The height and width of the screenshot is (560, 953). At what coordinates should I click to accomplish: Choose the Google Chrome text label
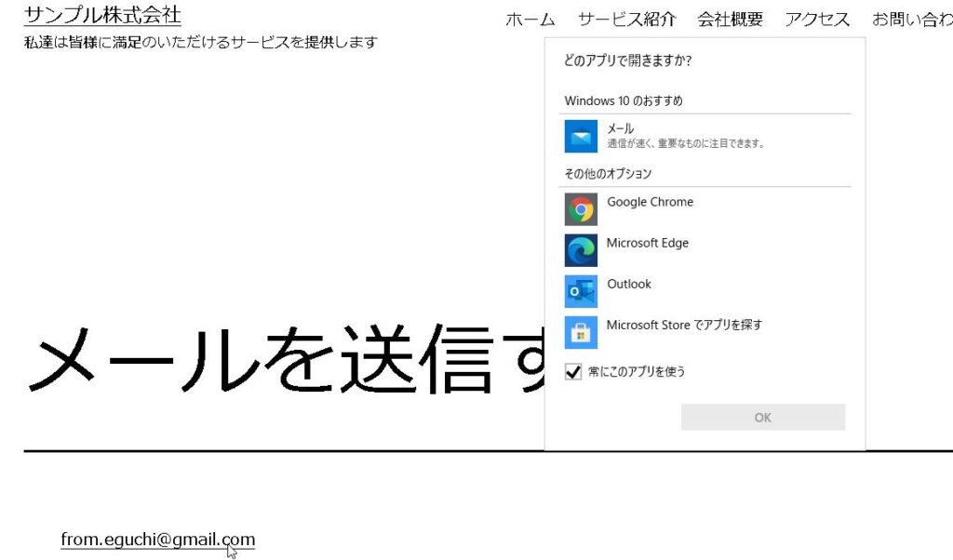click(650, 202)
